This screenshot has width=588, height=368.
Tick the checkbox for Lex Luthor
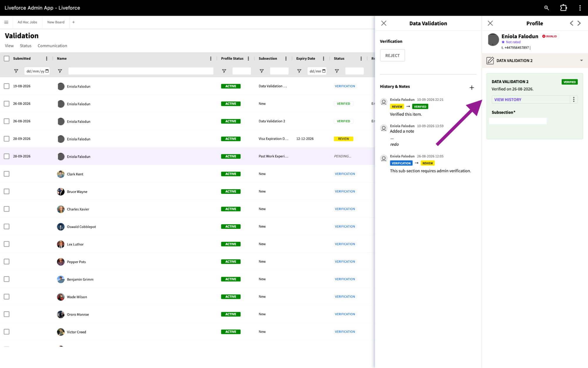(x=6, y=244)
